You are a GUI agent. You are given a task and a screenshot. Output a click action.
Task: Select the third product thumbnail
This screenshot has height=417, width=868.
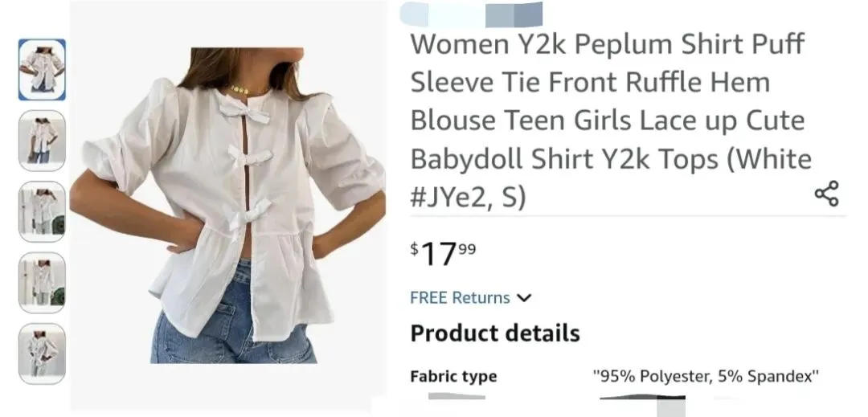(42, 211)
